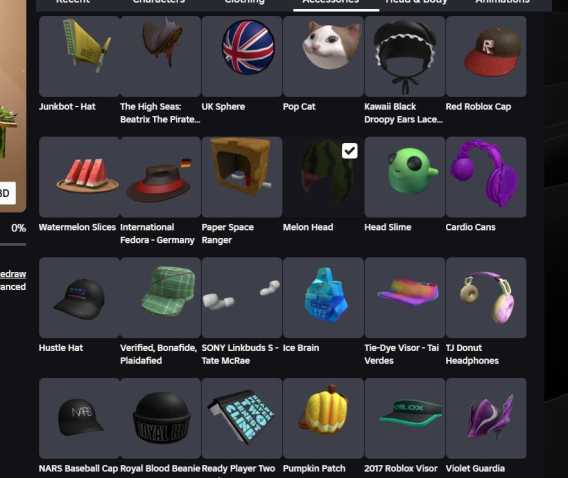This screenshot has width=568, height=478.
Task: Select the 2017 Roblox Visor
Action: click(x=405, y=418)
